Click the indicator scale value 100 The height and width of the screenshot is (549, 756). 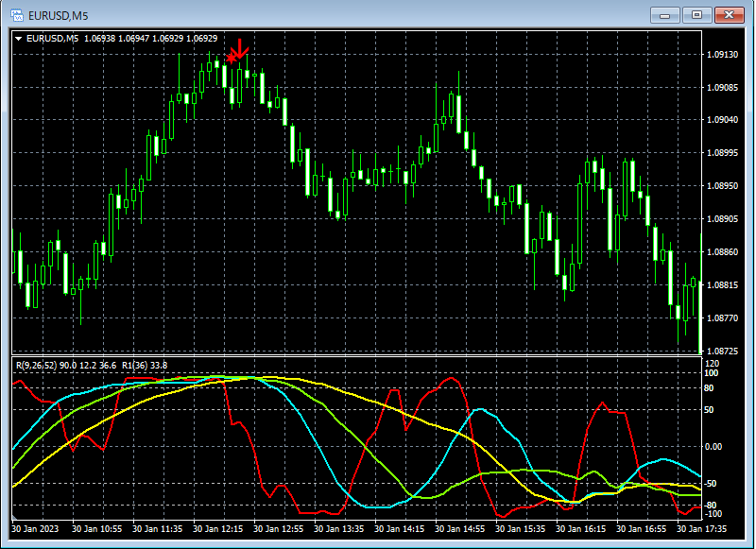713,373
